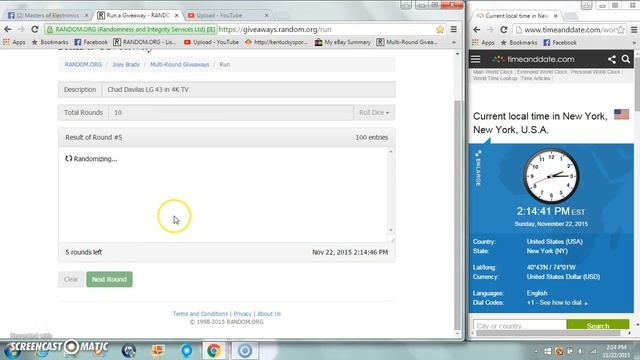This screenshot has width=640, height=360.
Task: Open the Apps bookmark shortcut in left window
Action: click(x=14, y=42)
